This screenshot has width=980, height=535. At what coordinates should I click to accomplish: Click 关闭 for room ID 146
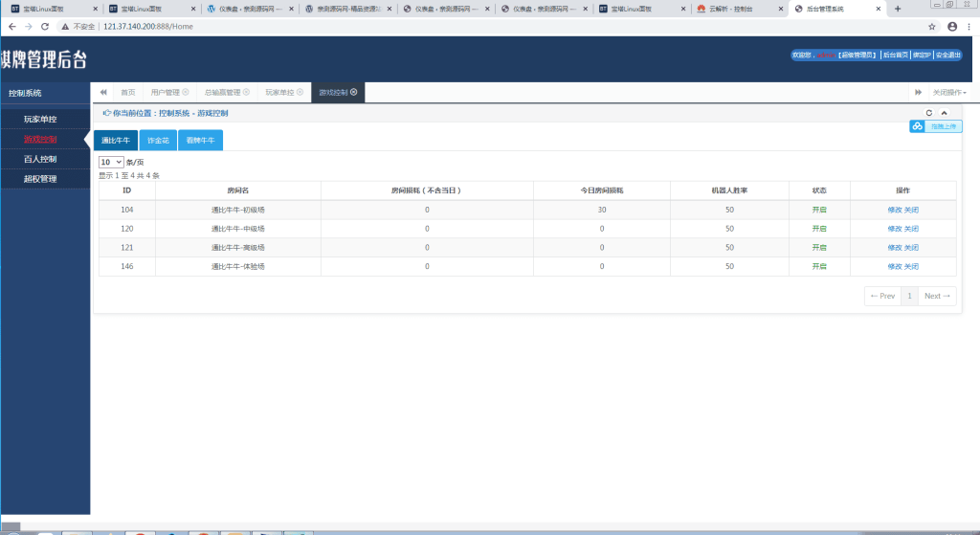[912, 266]
